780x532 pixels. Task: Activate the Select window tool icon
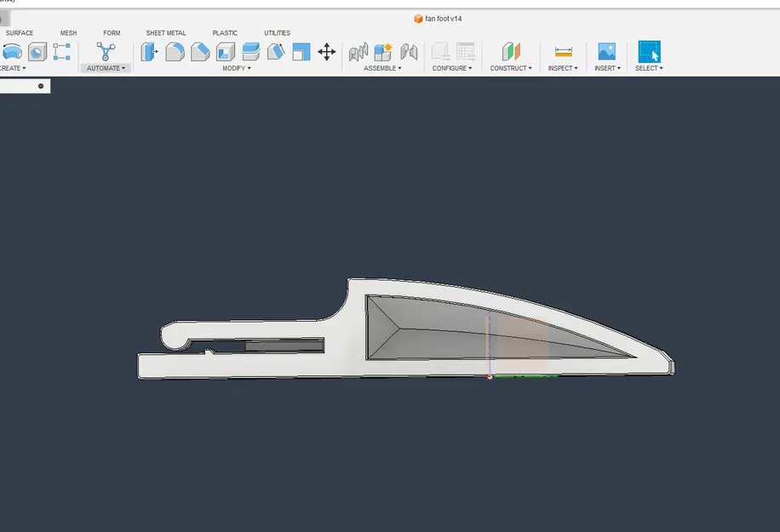click(x=649, y=52)
